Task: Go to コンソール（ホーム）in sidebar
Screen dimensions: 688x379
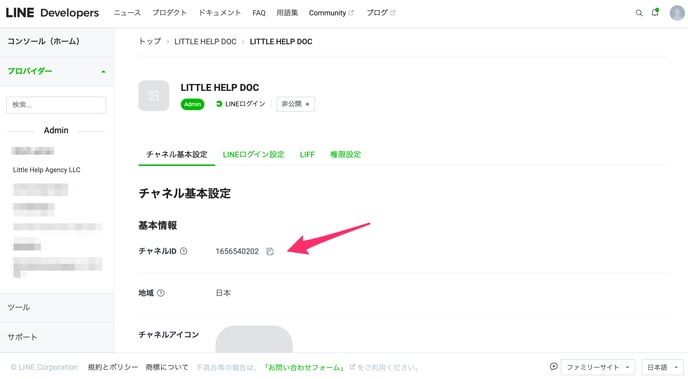Action: (57, 42)
